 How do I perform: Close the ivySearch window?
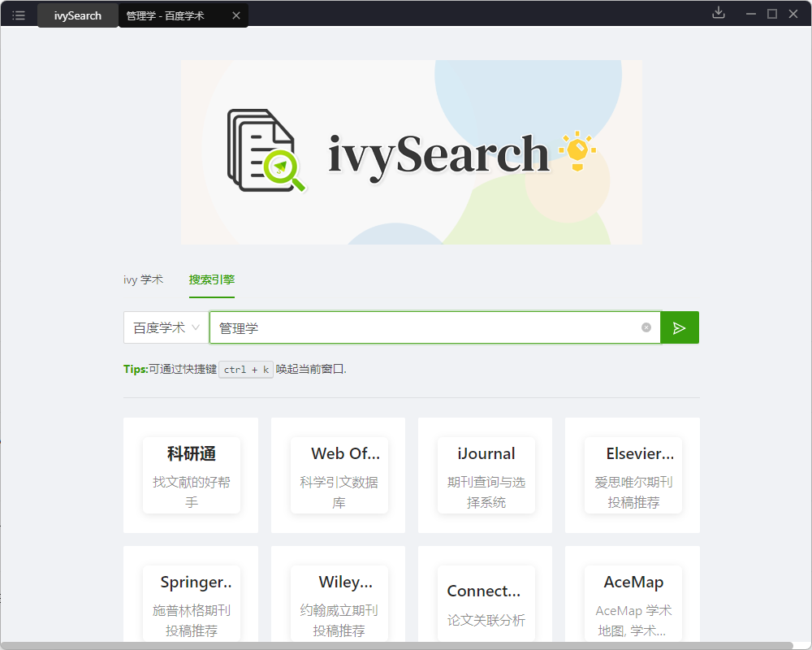click(x=793, y=14)
